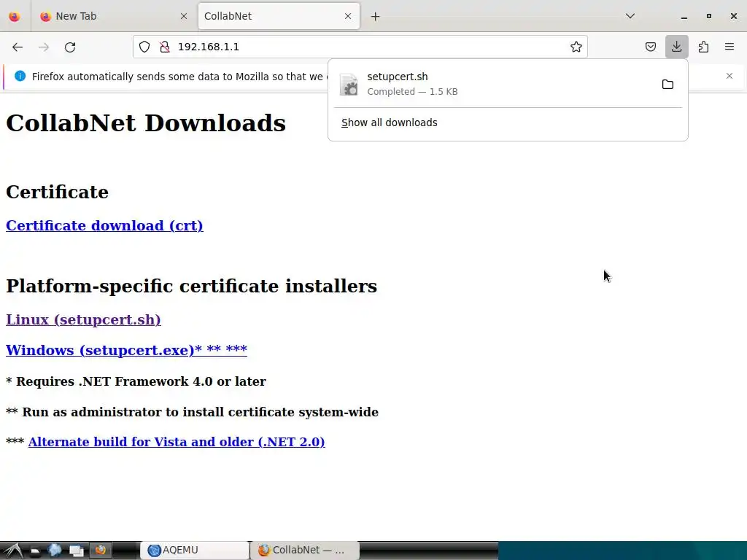Select the CollabNet tab

pos(279,16)
